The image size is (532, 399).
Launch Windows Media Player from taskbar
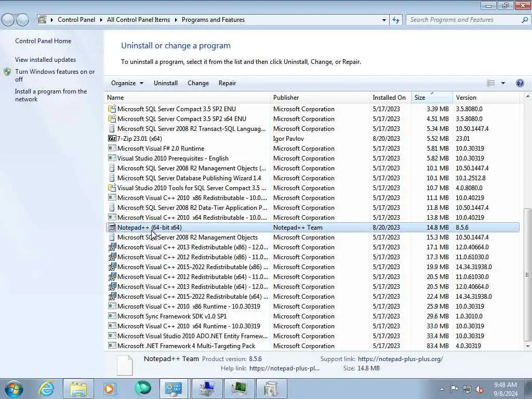(x=110, y=389)
